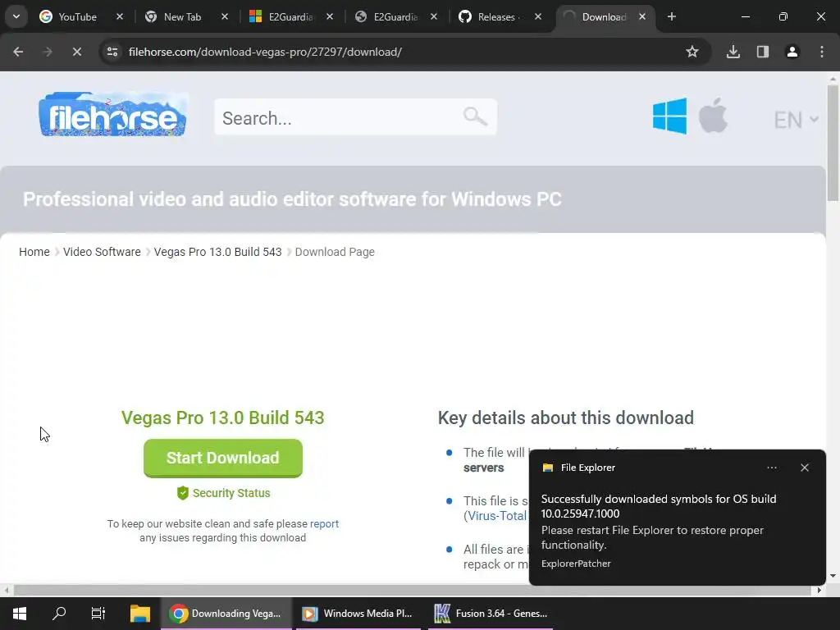Switch to the first E2Guardian tab
The width and height of the screenshot is (840, 630).
(x=290, y=16)
